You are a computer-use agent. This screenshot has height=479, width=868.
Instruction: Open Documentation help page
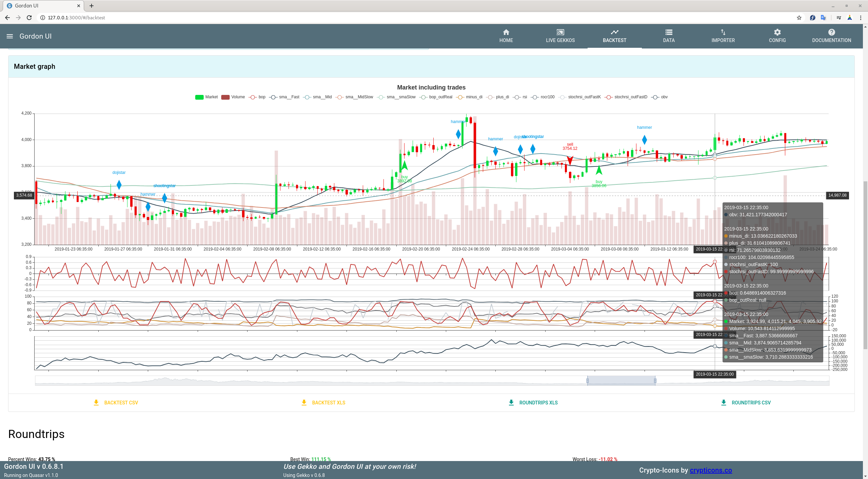coord(831,36)
